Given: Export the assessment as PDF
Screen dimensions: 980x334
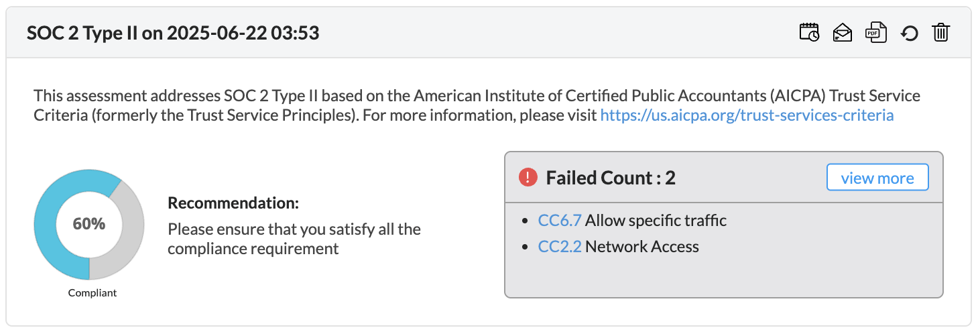Looking at the screenshot, I should coord(875,33).
